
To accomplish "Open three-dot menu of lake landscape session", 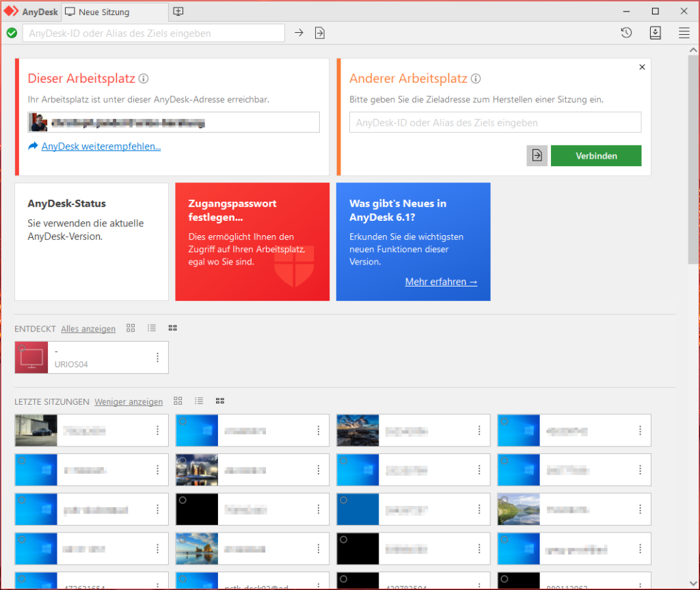I will [x=640, y=509].
